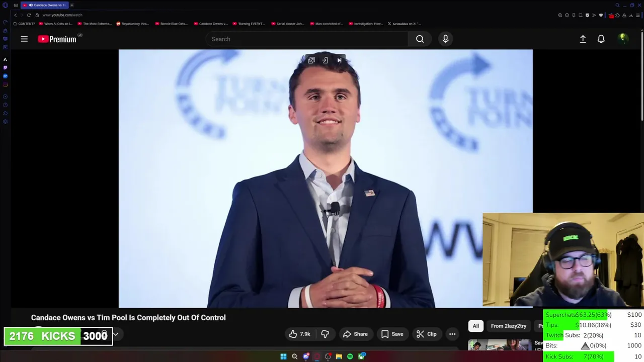Open the account avatar menu

(x=623, y=39)
